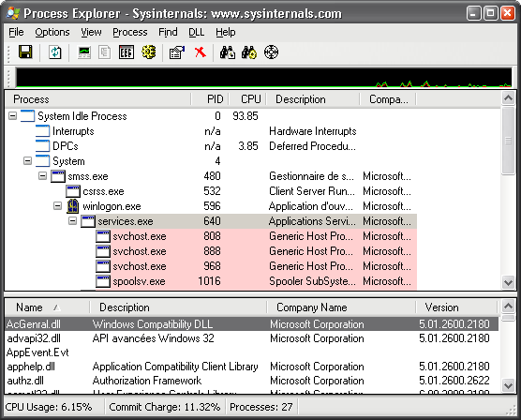Select the AcGenral.dll entry
This screenshot has width=521, height=420.
252,323
